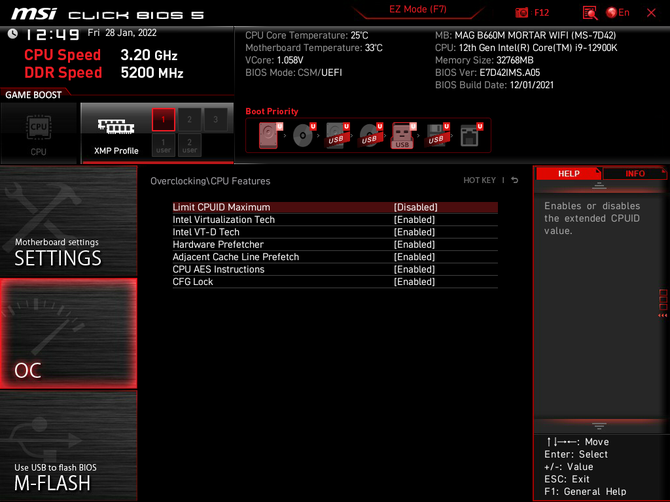Select the highlighted USB key boot icon

coord(403,135)
